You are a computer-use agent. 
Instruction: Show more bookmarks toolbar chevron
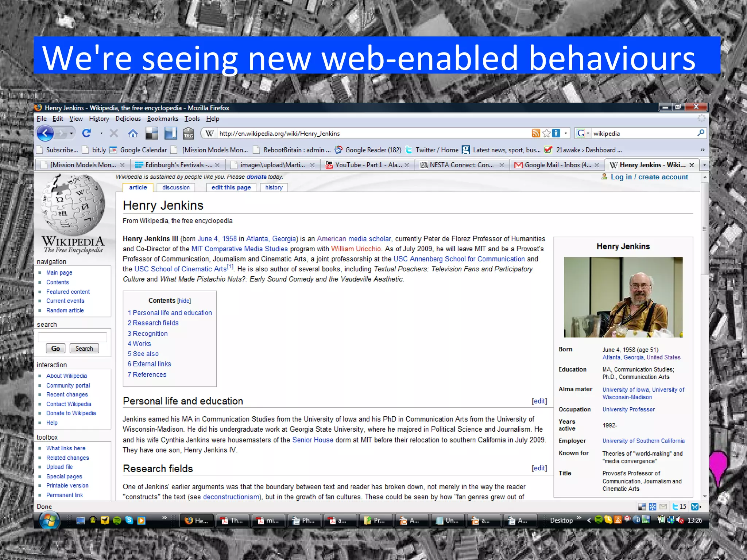click(702, 150)
